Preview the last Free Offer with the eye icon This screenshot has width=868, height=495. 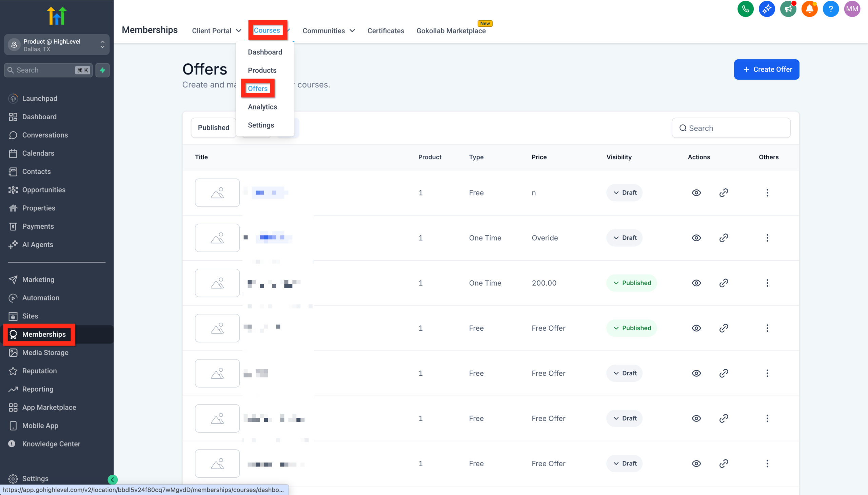[x=696, y=463]
